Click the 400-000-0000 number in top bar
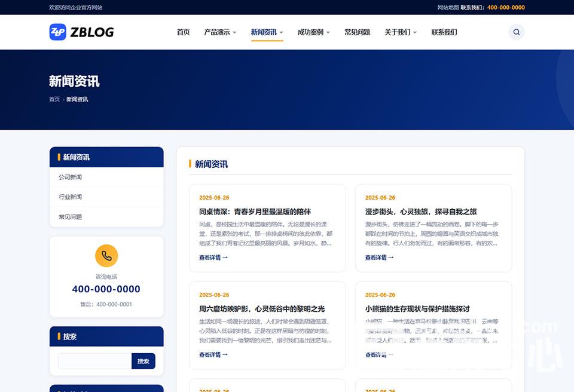 tap(506, 7)
